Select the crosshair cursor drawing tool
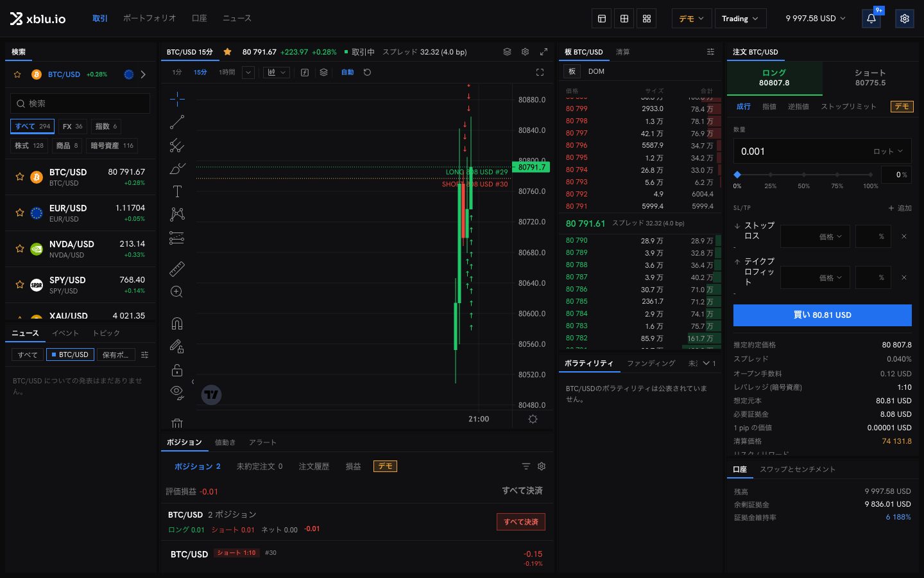 click(177, 98)
